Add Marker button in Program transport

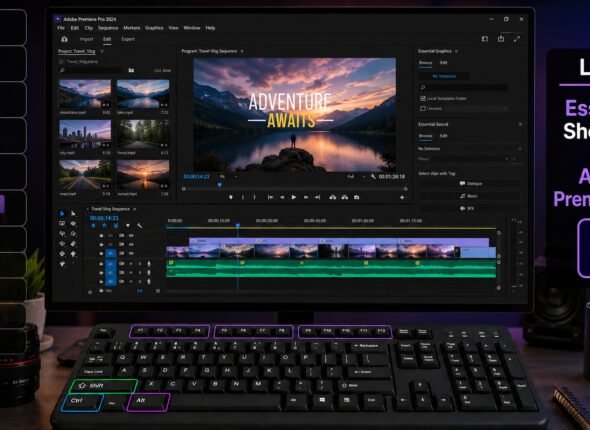point(231,197)
